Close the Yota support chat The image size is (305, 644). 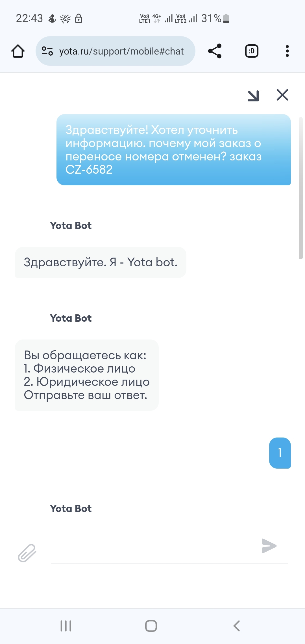(x=282, y=95)
